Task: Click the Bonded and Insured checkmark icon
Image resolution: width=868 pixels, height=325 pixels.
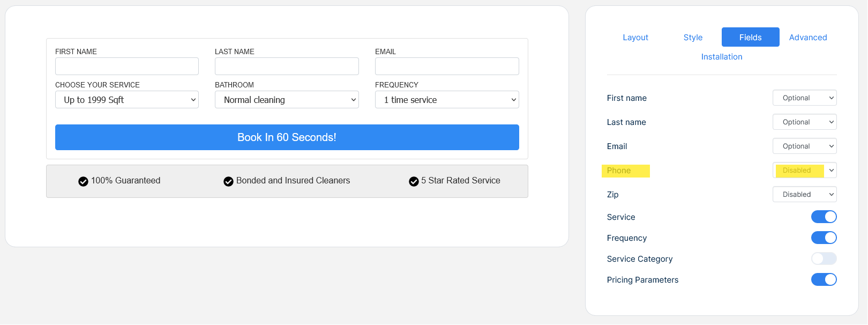Action: click(x=228, y=181)
